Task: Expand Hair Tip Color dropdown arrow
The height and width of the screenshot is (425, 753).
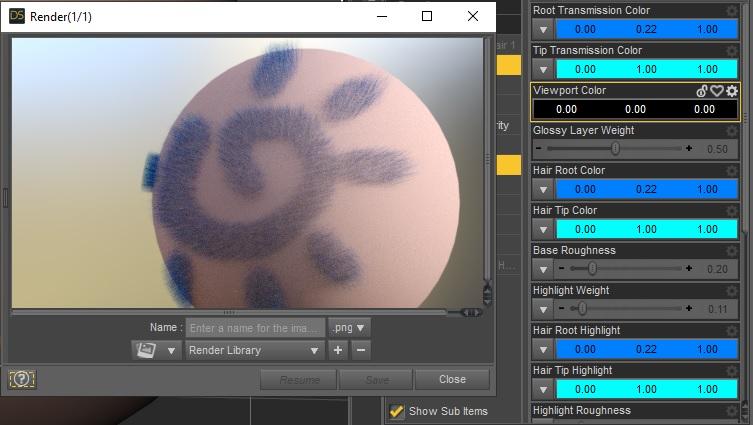Action: (x=543, y=230)
